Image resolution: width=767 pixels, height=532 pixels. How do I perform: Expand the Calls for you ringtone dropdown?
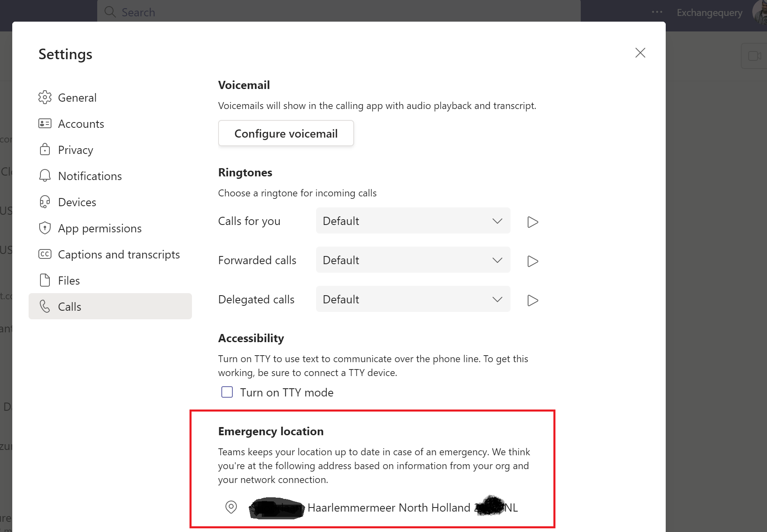pos(413,221)
